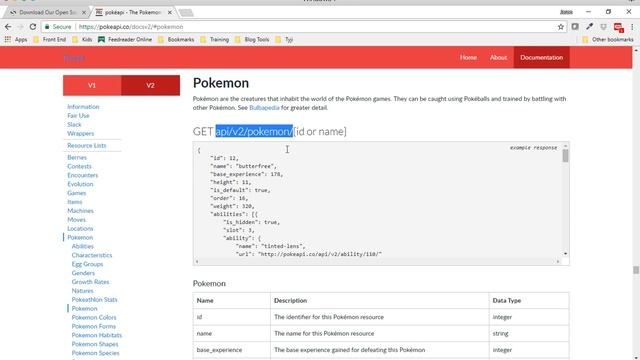Screen dimensions: 640x360
Task: Open the Other bookmarks folder
Action: click(608, 40)
